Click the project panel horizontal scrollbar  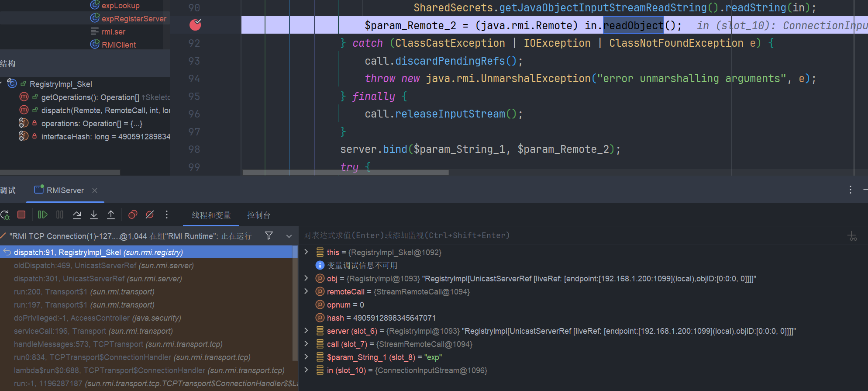click(60, 173)
